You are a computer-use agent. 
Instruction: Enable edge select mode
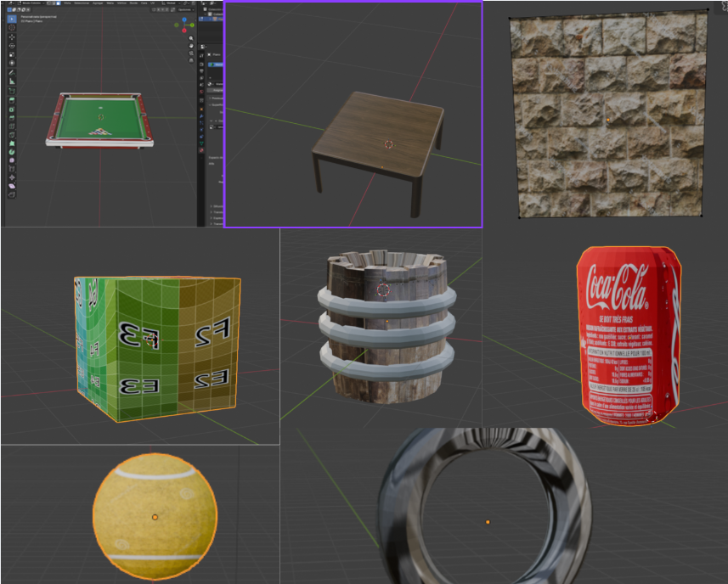(x=53, y=3)
